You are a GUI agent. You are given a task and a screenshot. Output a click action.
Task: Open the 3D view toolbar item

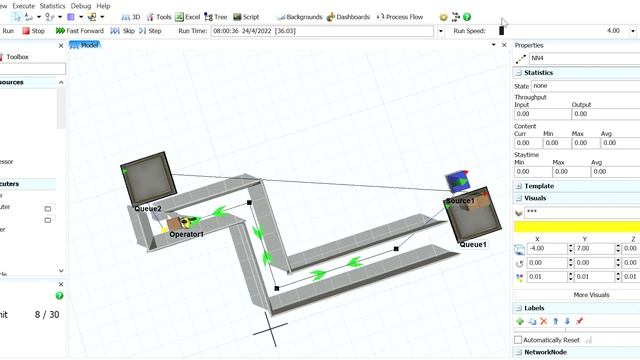[x=131, y=17]
